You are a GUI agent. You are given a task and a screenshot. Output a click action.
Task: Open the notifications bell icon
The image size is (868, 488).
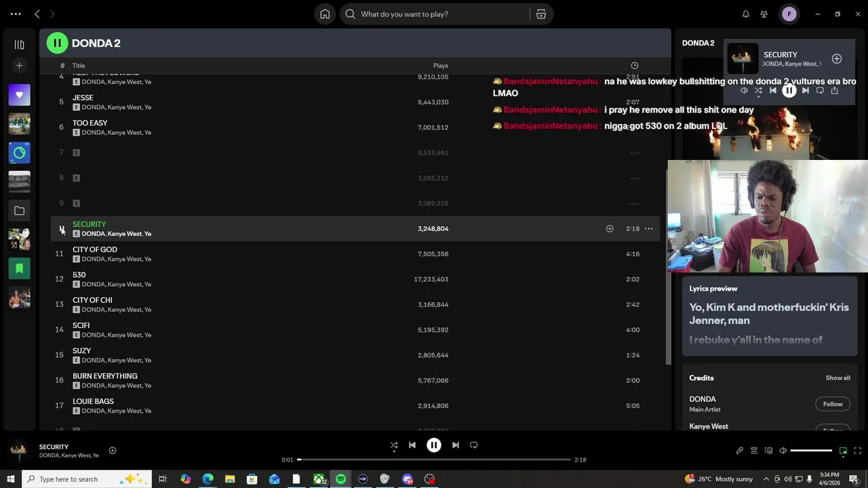point(745,14)
